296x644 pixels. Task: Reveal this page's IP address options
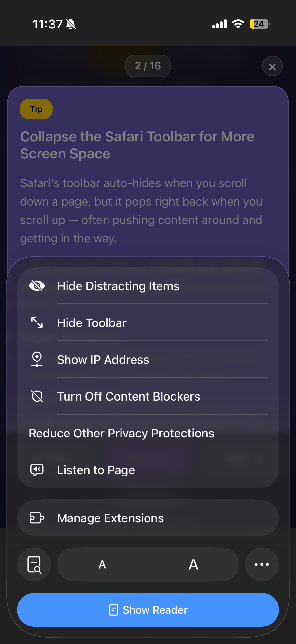pyautogui.click(x=103, y=359)
